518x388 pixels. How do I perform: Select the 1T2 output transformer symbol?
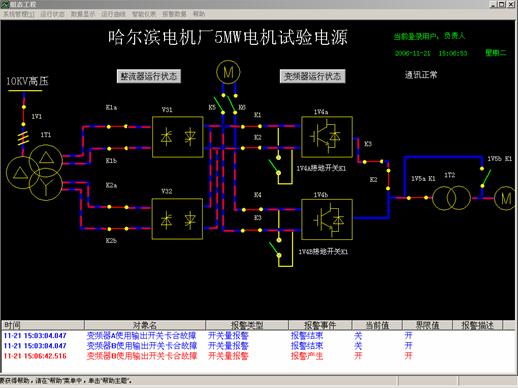pyautogui.click(x=451, y=198)
